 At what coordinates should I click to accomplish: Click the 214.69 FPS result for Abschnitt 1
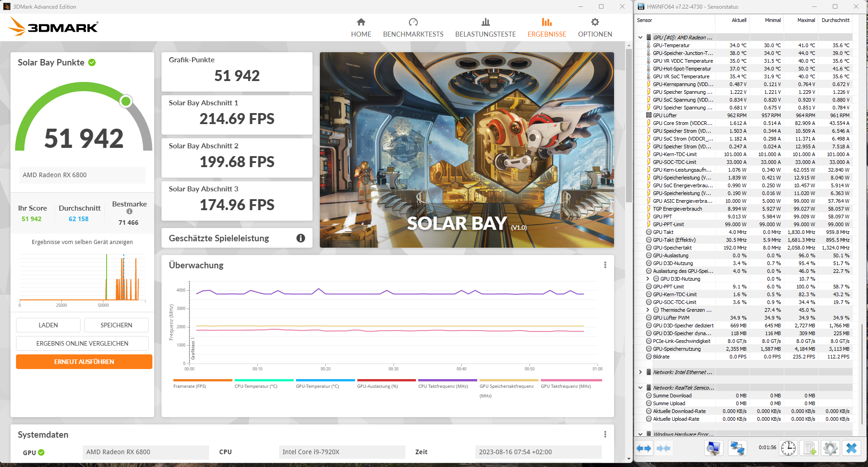tap(237, 119)
